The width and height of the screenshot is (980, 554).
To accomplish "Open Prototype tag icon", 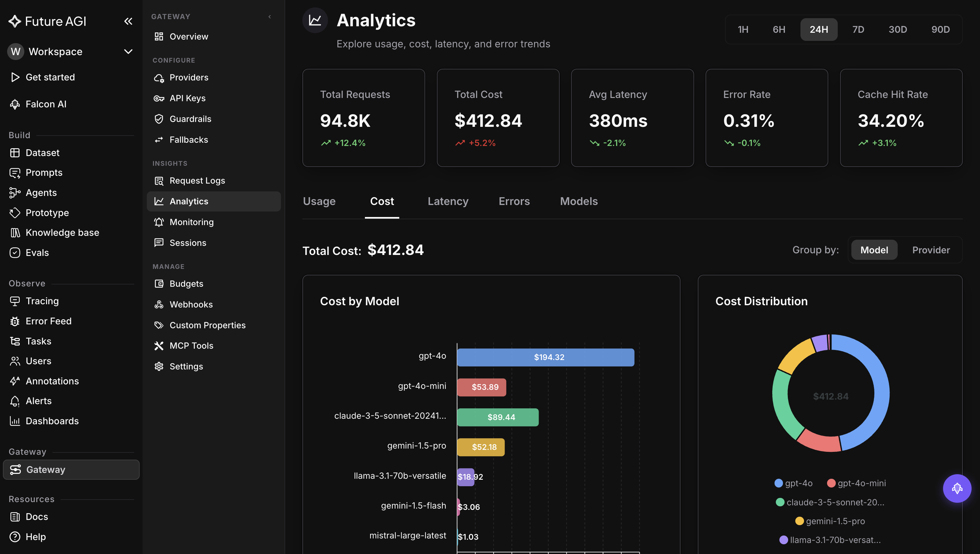I will click(15, 213).
